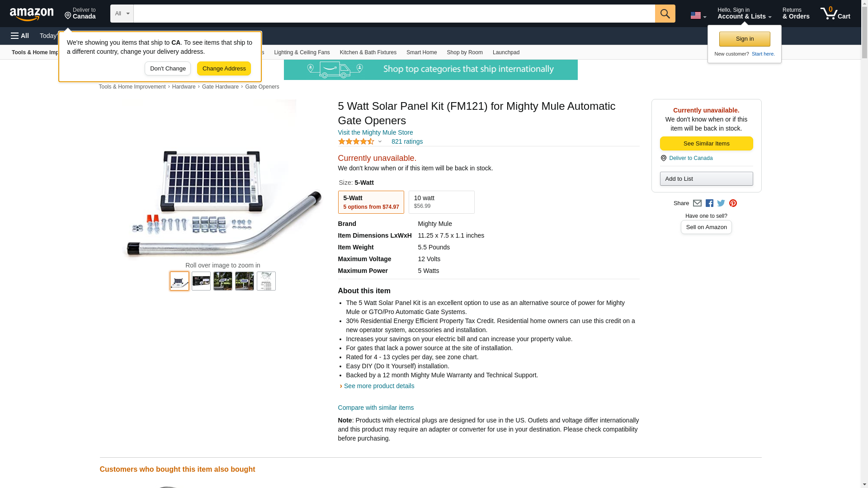Click the Amazon logo
This screenshot has height=488, width=868.
(32, 14)
